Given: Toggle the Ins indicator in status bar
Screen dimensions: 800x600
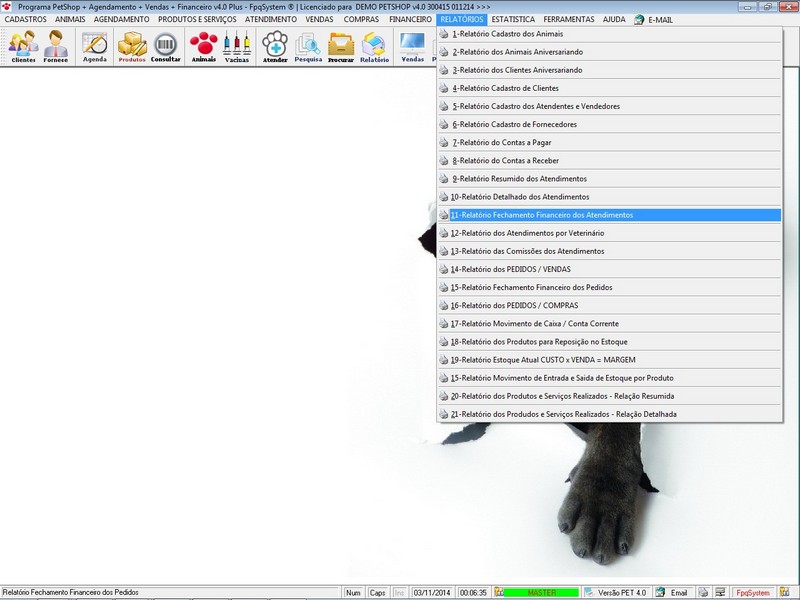Looking at the screenshot, I should [x=398, y=592].
